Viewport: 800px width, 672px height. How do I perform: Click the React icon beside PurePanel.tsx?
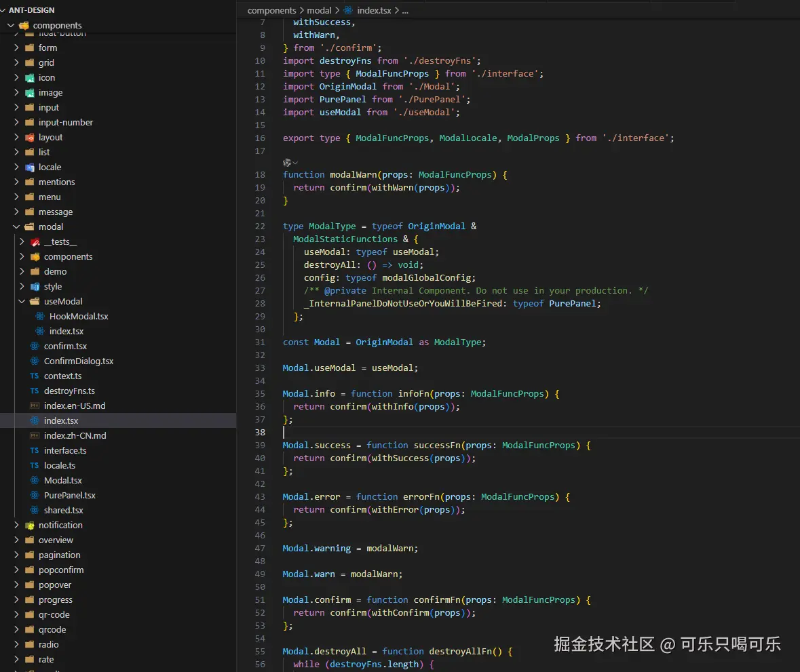(x=34, y=495)
